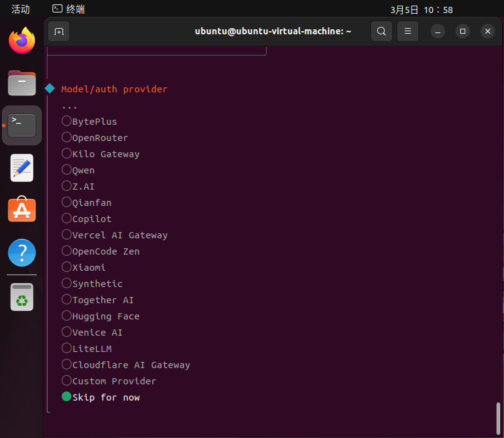Click the diamond marker beside Model/auth provider
This screenshot has width=504, height=438.
pos(50,89)
